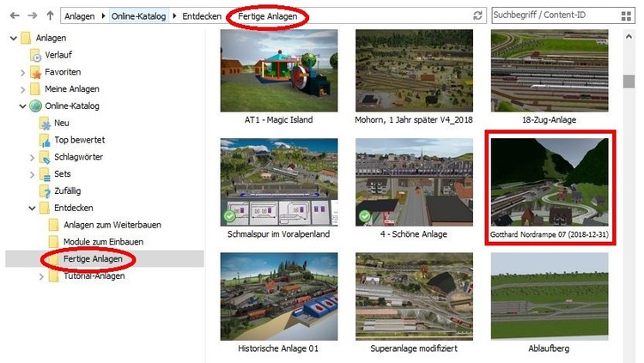Click the scroll up arrow

(x=629, y=37)
